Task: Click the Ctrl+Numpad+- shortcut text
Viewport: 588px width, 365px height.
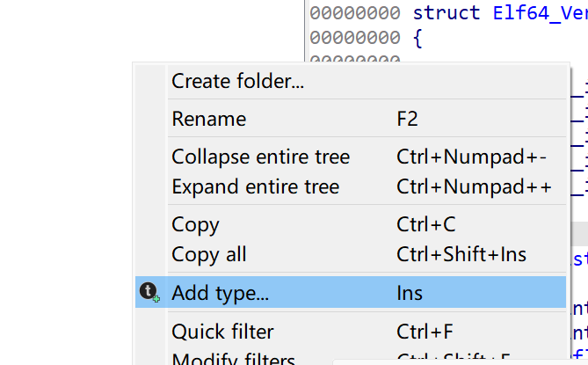Action: (472, 157)
